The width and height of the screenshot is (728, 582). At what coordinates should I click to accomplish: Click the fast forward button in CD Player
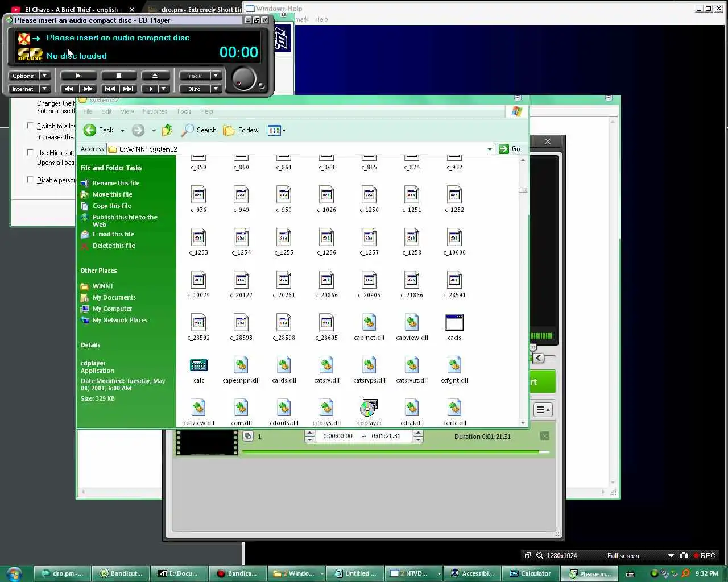tap(88, 89)
